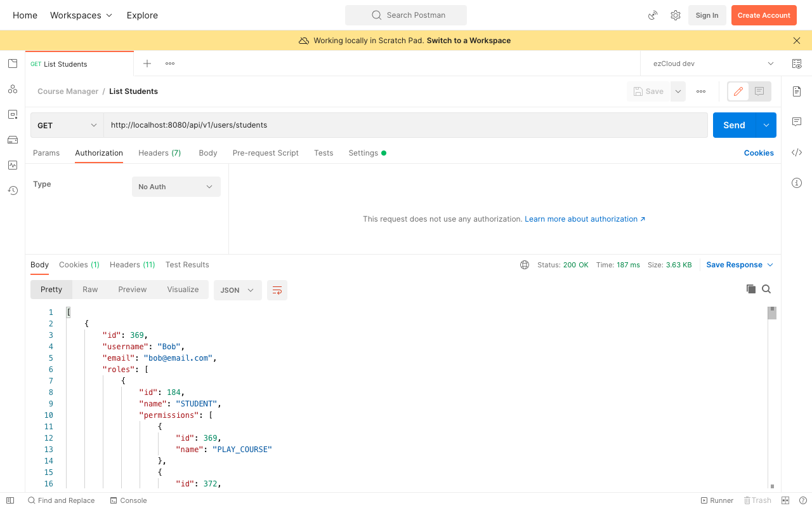Open the Pre-request Script tab
The image size is (812, 508).
(x=266, y=153)
